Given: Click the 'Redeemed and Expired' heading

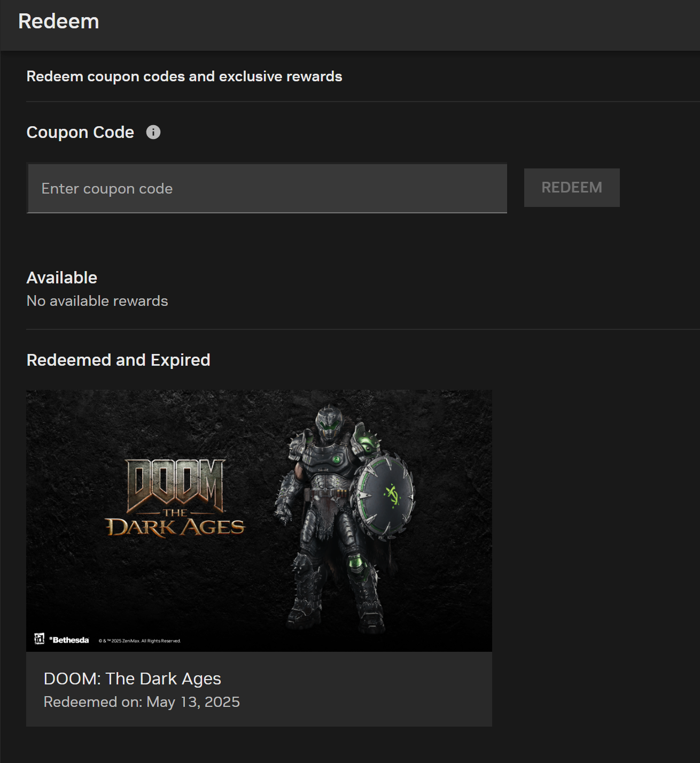Looking at the screenshot, I should [119, 360].
